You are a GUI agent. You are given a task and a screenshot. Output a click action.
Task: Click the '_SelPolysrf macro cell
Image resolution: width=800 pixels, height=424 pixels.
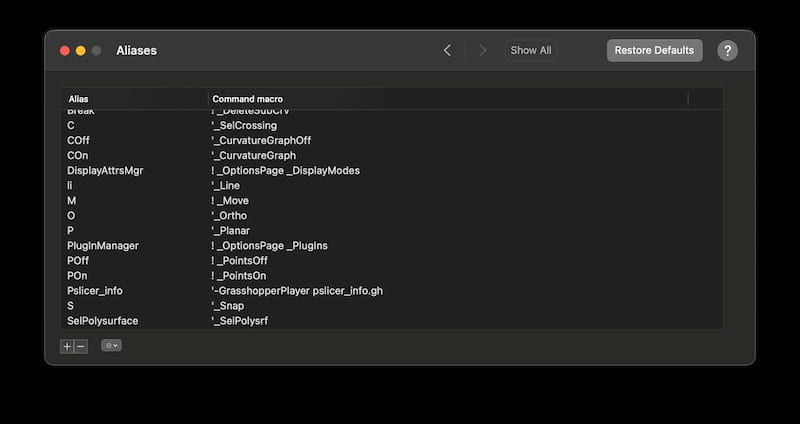click(x=239, y=321)
